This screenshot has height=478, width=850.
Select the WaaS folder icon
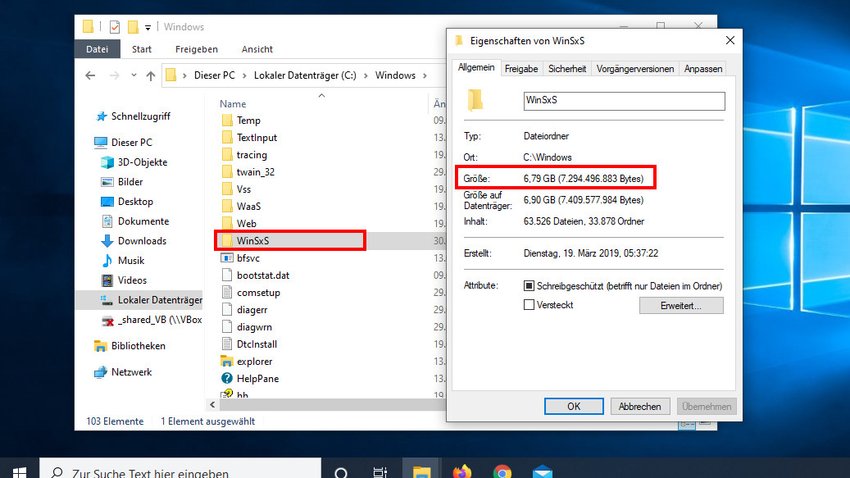(227, 206)
